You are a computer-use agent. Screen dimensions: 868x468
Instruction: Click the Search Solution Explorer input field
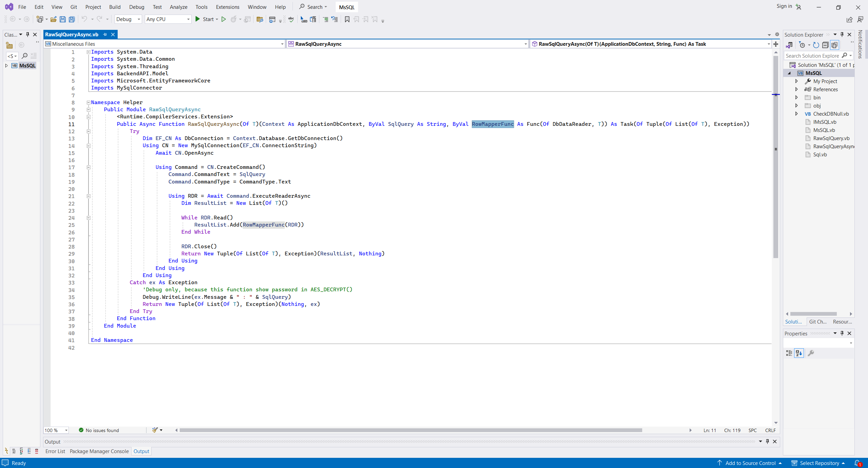pos(812,56)
